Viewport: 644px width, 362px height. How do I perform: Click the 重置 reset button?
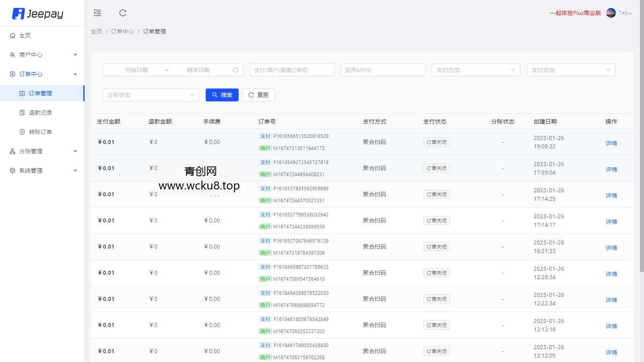pyautogui.click(x=258, y=95)
